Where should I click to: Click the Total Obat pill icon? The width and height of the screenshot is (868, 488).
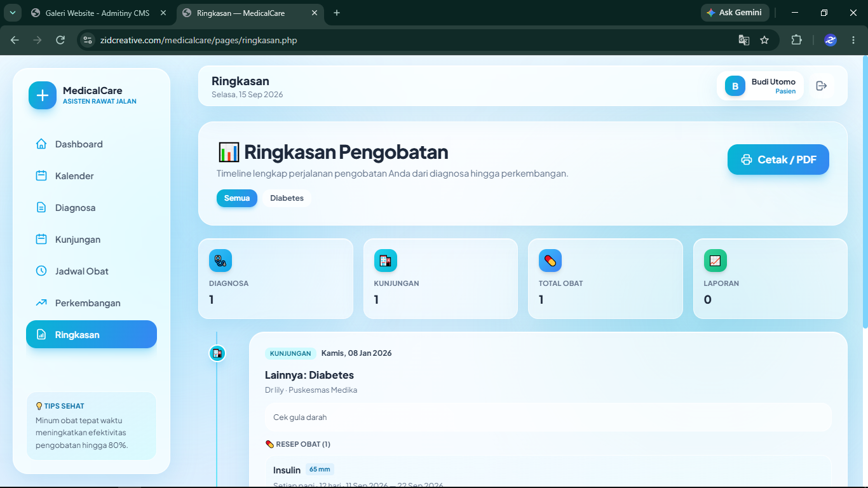[x=550, y=261]
